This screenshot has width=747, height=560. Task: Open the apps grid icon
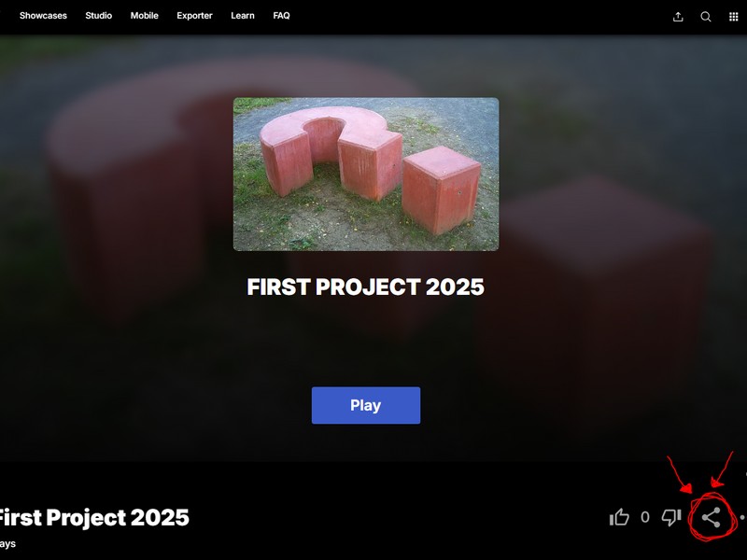coord(734,17)
